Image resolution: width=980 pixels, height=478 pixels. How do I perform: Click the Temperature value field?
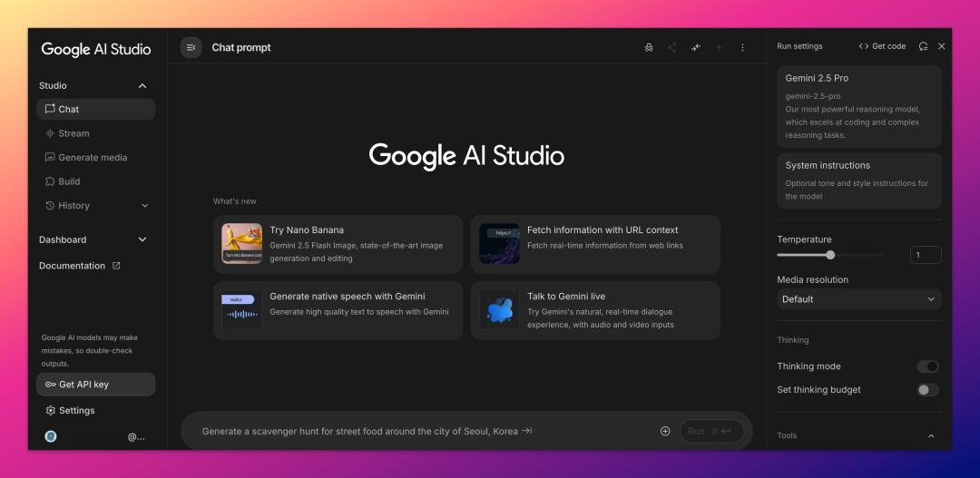point(926,255)
